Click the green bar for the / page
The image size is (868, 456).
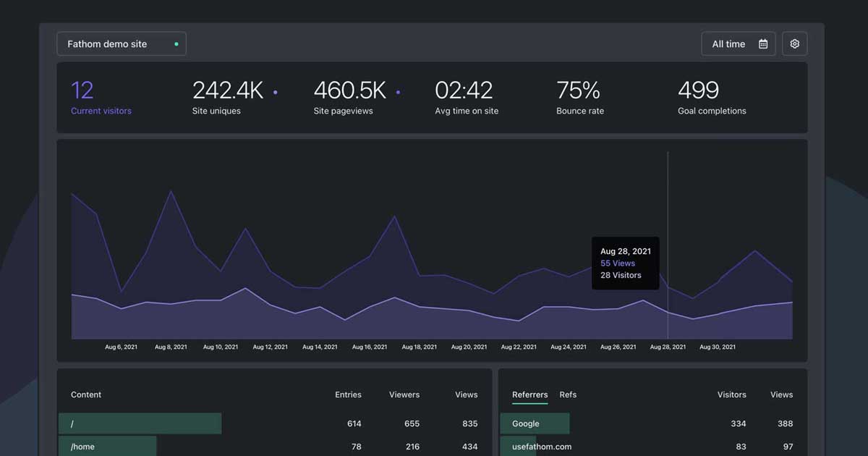point(140,423)
